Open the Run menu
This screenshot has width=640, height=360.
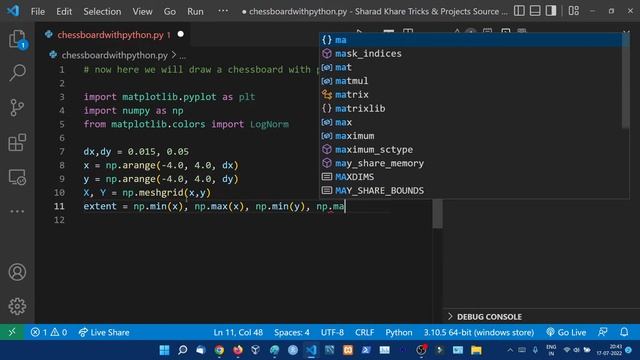coord(195,11)
